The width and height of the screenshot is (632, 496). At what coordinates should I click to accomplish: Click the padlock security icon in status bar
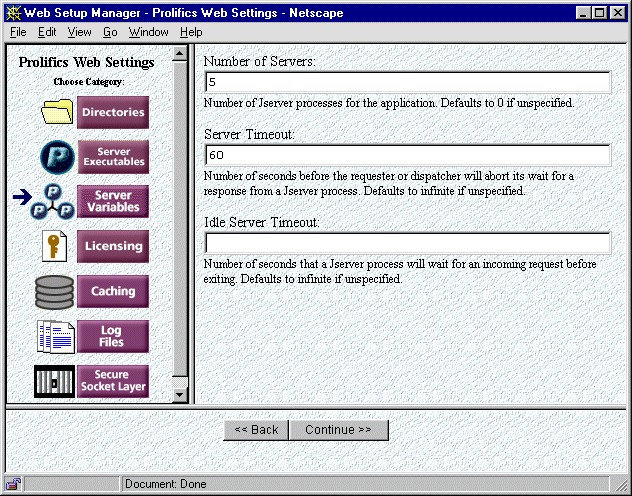(14, 483)
